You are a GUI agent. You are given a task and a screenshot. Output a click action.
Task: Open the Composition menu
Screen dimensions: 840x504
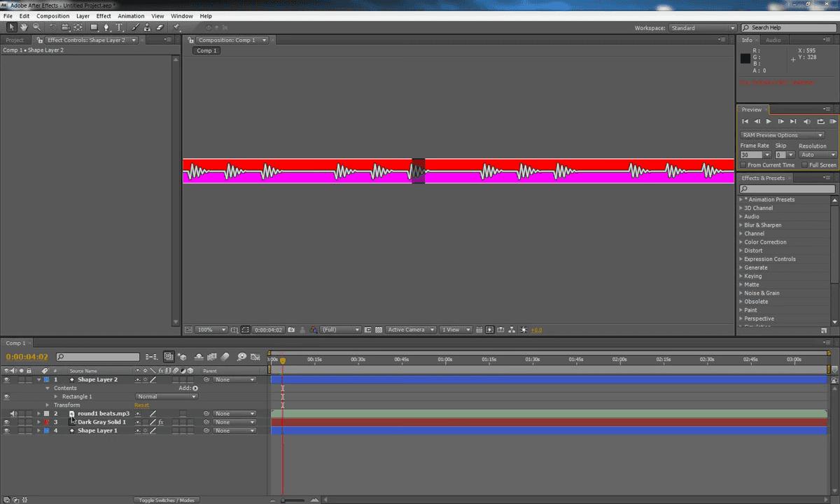point(52,15)
